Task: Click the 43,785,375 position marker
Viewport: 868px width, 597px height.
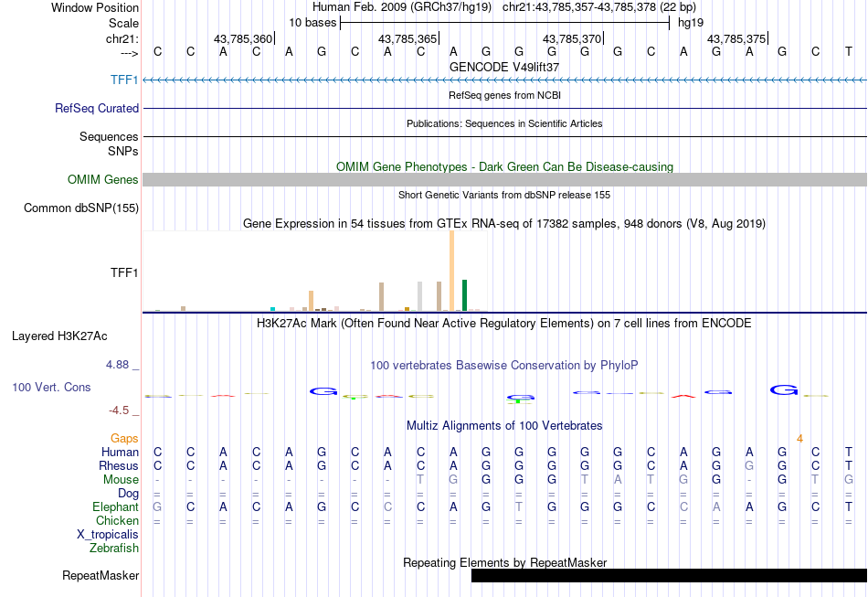Action: [736, 38]
